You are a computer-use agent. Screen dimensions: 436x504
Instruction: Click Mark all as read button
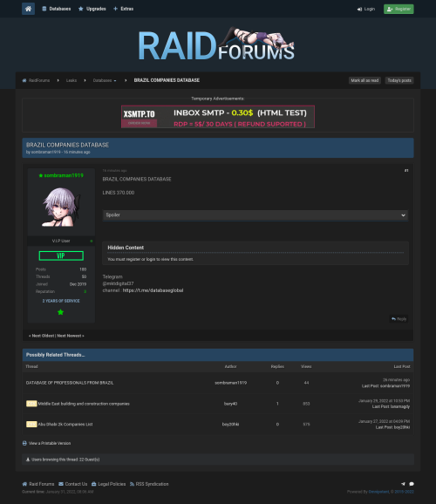point(364,80)
